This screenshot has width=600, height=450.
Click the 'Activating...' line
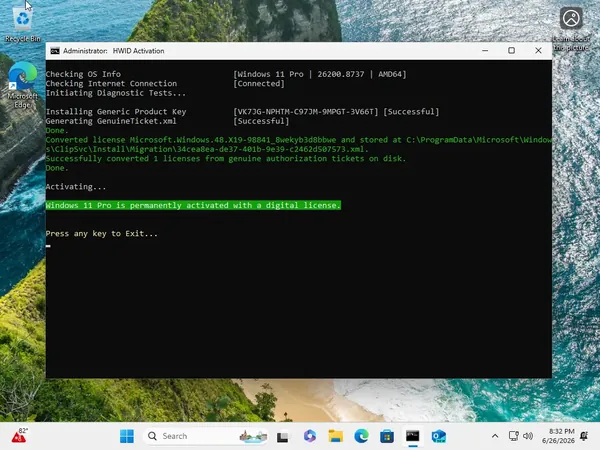pyautogui.click(x=76, y=187)
